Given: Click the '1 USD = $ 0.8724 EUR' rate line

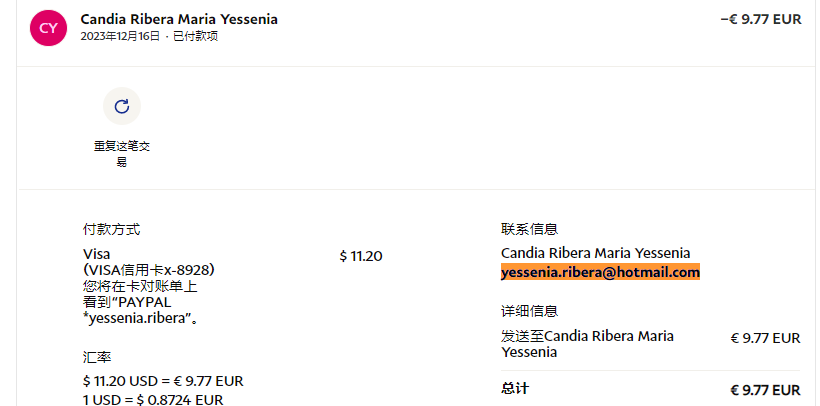Looking at the screenshot, I should pyautogui.click(x=153, y=399).
